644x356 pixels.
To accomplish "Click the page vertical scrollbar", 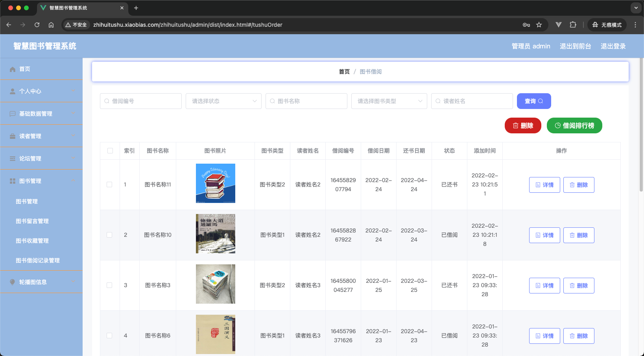I will tap(641, 126).
